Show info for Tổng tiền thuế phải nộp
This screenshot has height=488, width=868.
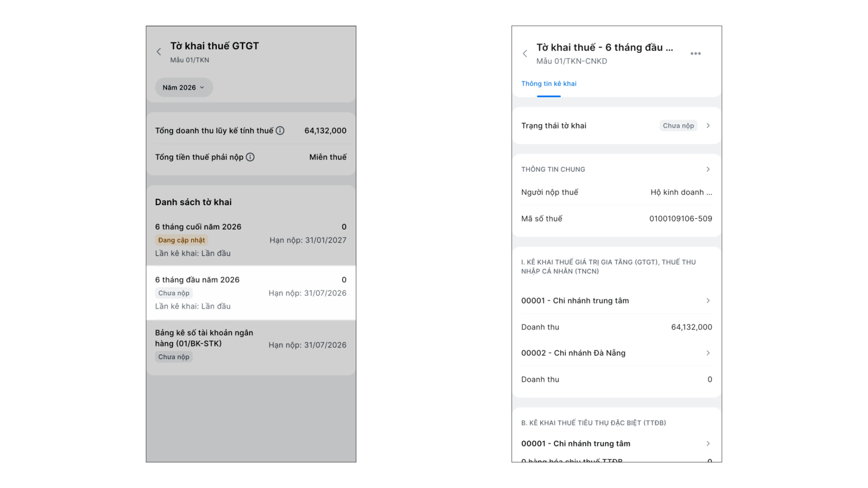pyautogui.click(x=250, y=157)
